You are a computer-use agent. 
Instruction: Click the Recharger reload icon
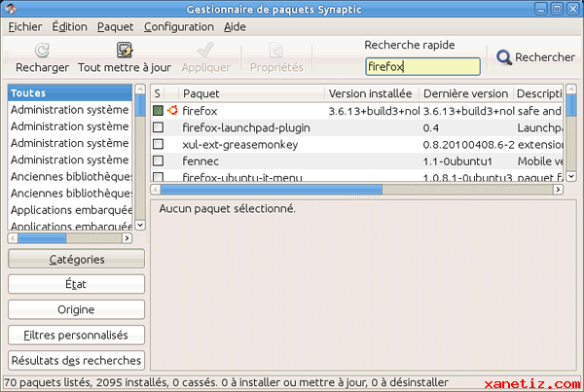pos(42,51)
